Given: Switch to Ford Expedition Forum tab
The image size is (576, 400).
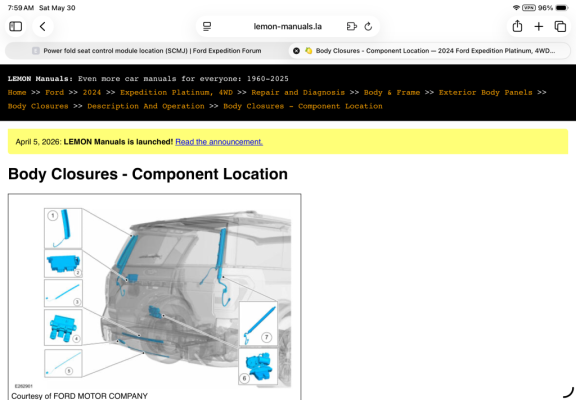Looking at the screenshot, I should click(x=147, y=51).
